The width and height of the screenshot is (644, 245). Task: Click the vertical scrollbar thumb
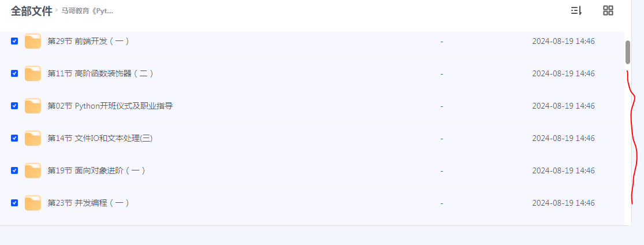click(628, 52)
